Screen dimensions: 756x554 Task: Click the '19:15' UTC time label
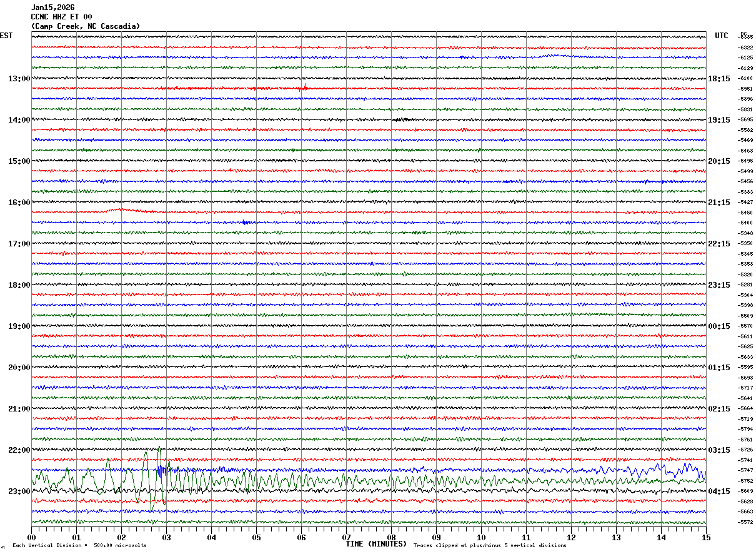coord(719,120)
